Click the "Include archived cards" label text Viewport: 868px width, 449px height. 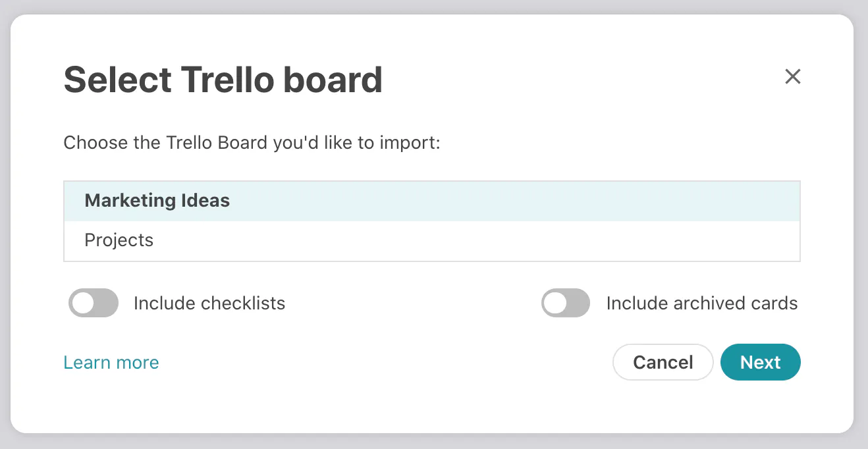coord(702,304)
